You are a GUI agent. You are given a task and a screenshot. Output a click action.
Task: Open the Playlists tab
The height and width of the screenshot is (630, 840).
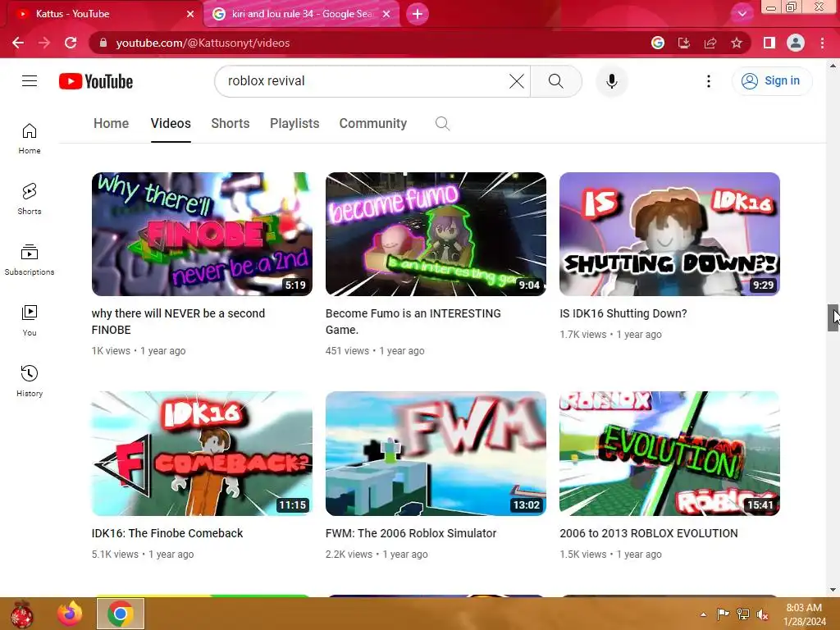294,124
